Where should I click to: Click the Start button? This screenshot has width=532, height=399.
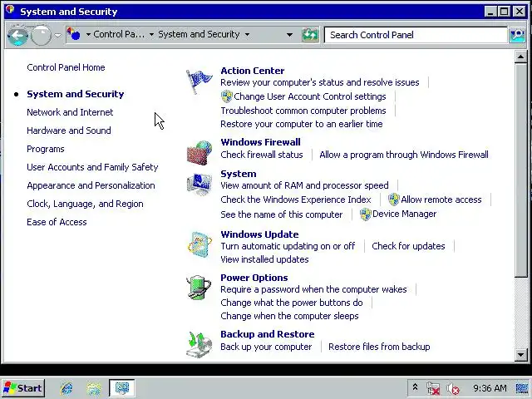pos(22,388)
